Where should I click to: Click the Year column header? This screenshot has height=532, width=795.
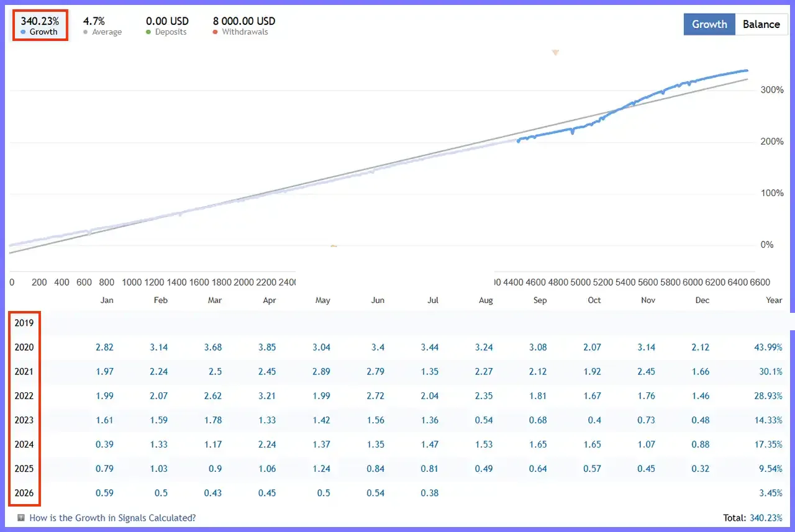pos(774,300)
